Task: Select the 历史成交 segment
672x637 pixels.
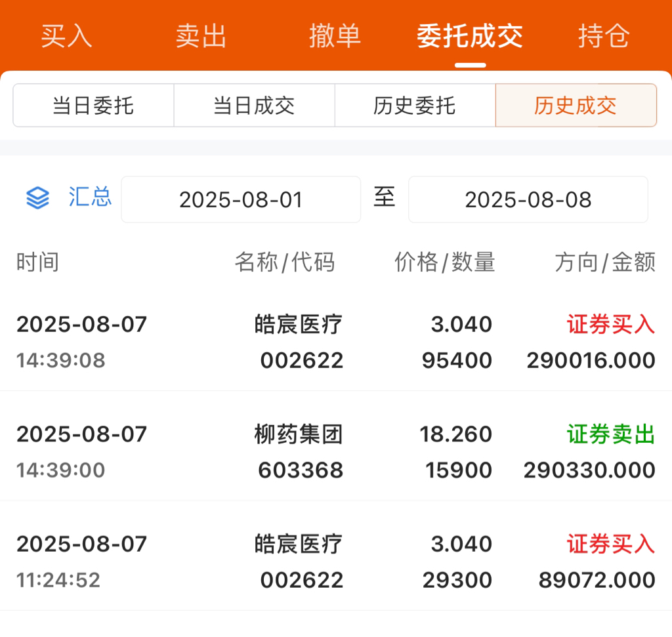Action: 576,106
